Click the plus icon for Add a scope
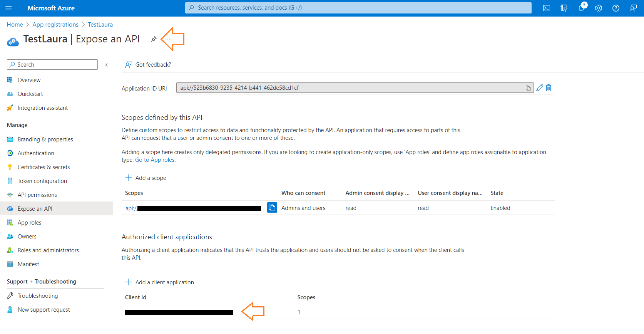Image resolution: width=644 pixels, height=334 pixels. (129, 178)
